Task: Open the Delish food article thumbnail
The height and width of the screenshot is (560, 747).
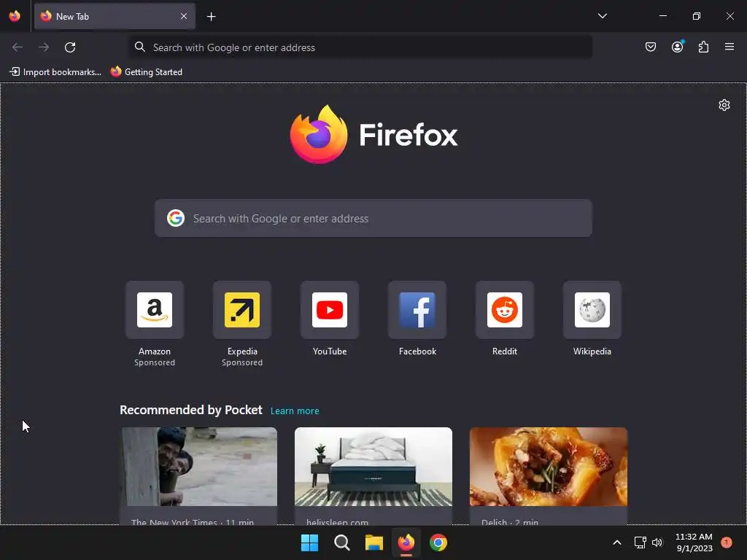Action: 549,467
